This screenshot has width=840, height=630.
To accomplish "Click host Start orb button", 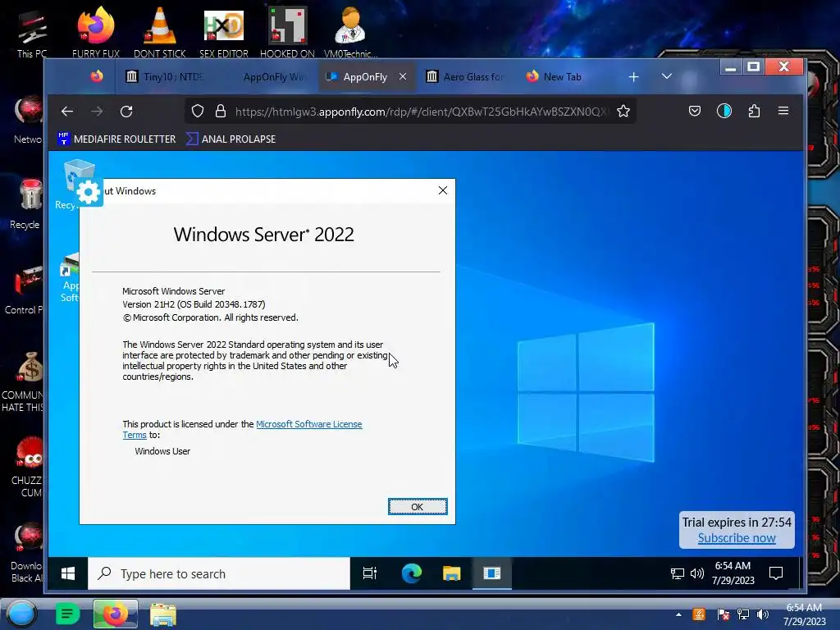I will click(x=21, y=614).
